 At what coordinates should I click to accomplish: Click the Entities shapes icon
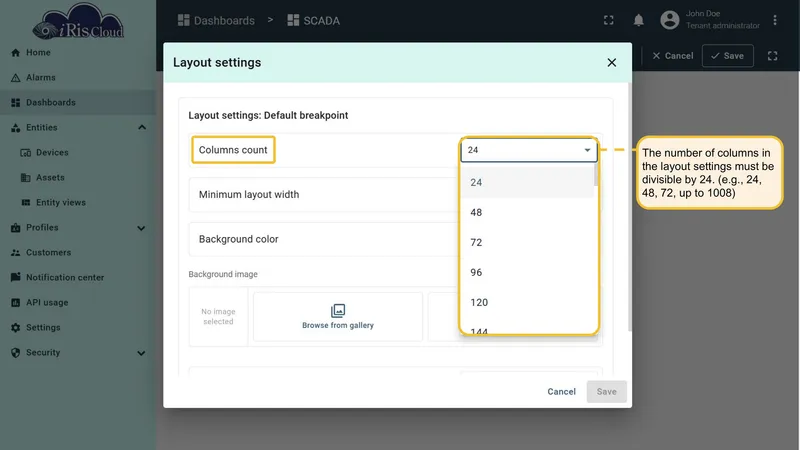(16, 128)
